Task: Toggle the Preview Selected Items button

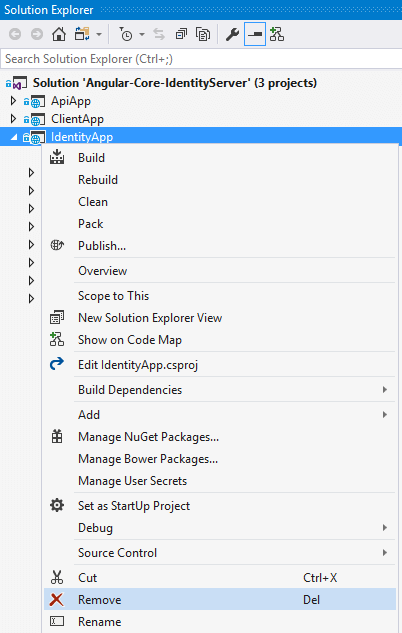Action: coord(255,35)
